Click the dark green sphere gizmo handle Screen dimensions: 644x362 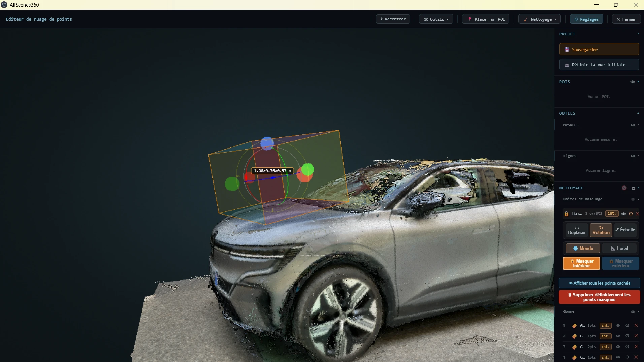point(232,184)
